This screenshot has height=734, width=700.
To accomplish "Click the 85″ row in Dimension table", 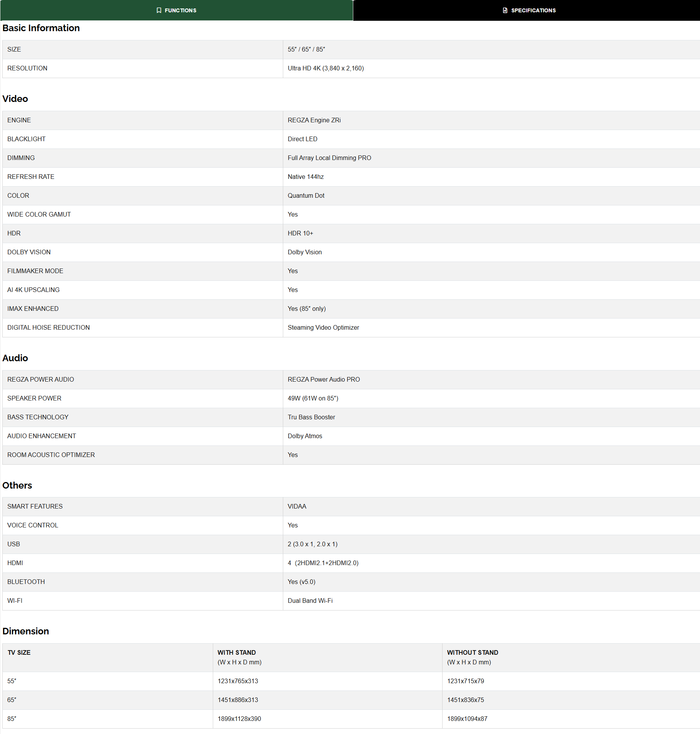I will 351,719.
